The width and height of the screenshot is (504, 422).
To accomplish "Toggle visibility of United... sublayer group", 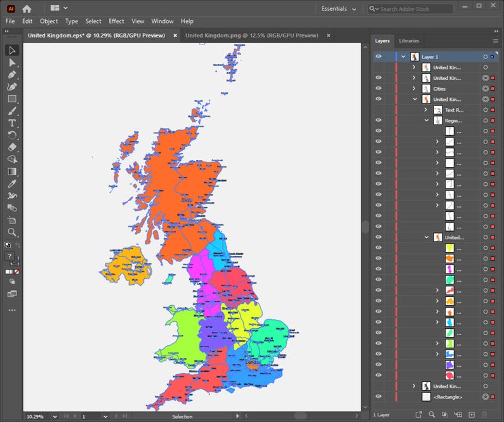I will (x=378, y=237).
